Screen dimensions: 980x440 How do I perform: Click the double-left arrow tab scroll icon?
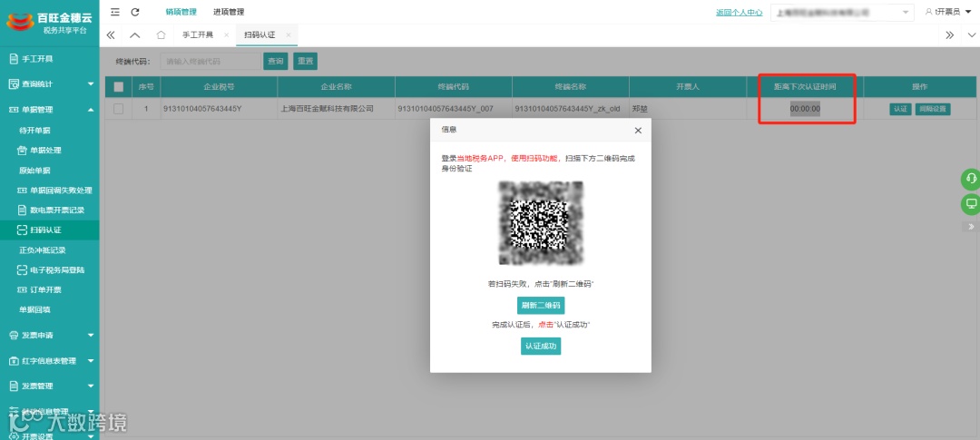pyautogui.click(x=112, y=35)
